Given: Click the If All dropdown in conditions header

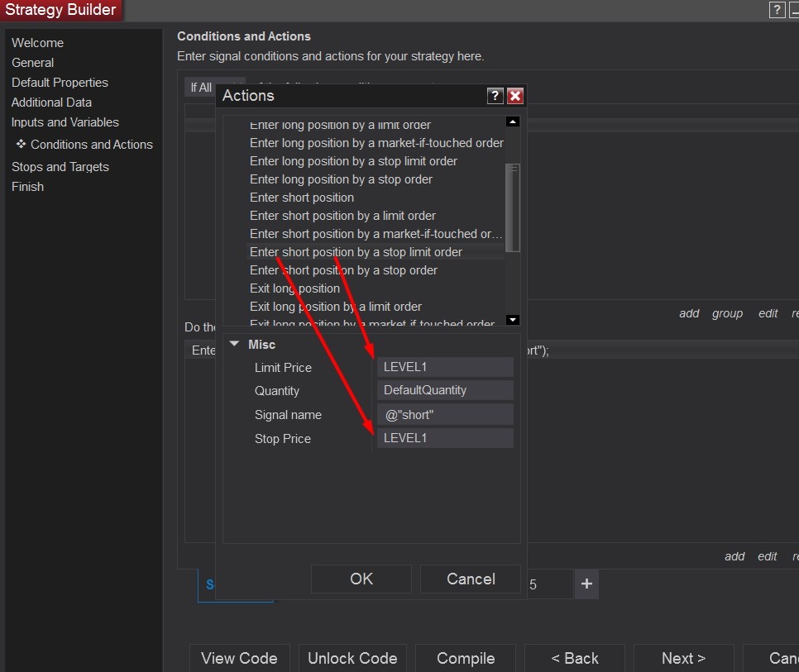Looking at the screenshot, I should click(x=201, y=88).
